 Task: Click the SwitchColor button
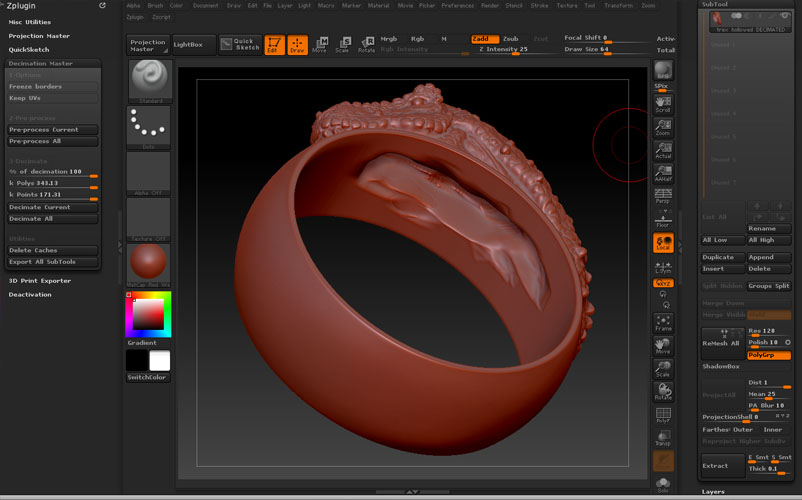pyautogui.click(x=148, y=377)
